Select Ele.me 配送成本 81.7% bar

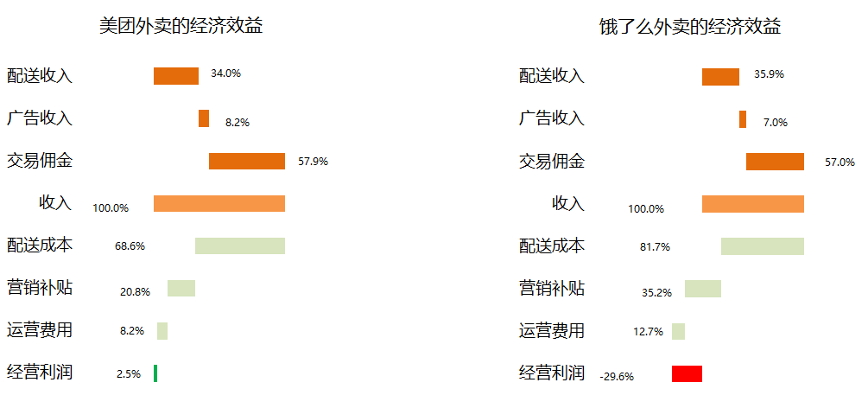click(763, 246)
